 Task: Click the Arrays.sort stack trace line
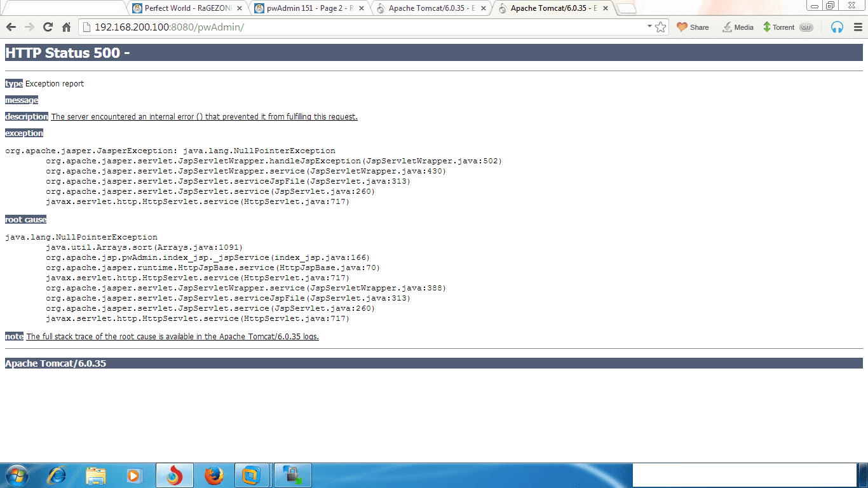(x=144, y=248)
